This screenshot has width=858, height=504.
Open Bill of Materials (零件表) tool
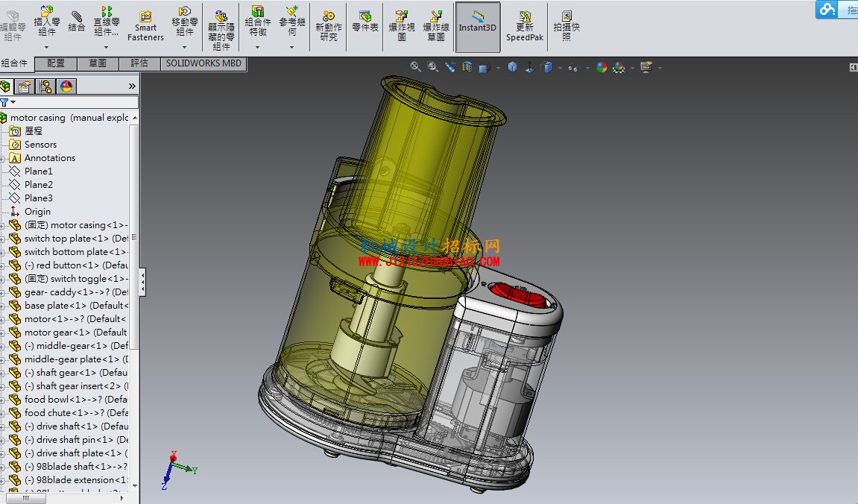pos(365,22)
